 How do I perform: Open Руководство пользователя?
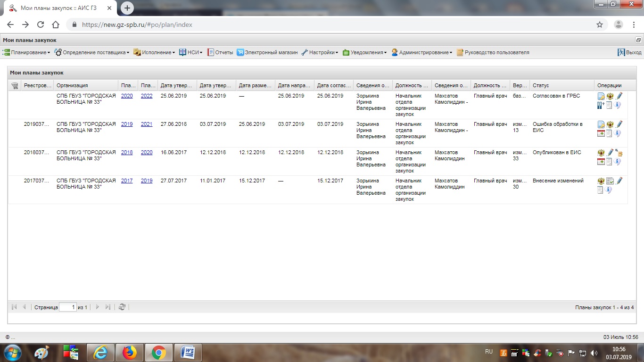coord(493,52)
